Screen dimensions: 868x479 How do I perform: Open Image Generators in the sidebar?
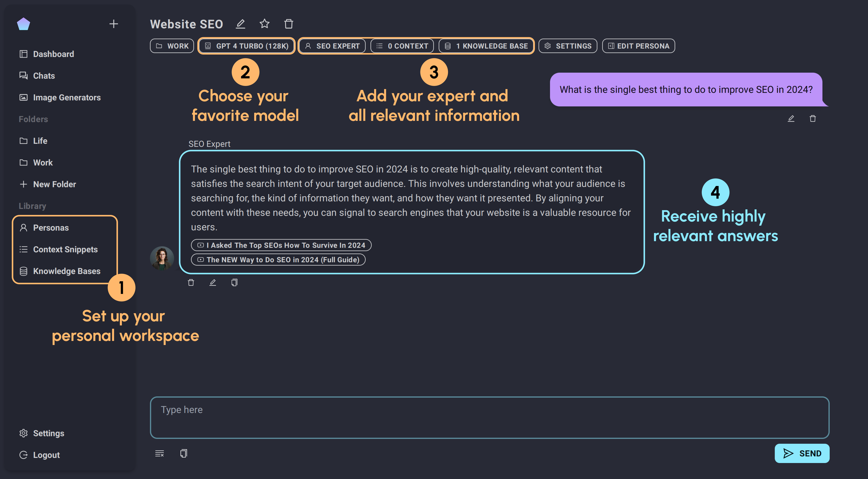point(66,97)
